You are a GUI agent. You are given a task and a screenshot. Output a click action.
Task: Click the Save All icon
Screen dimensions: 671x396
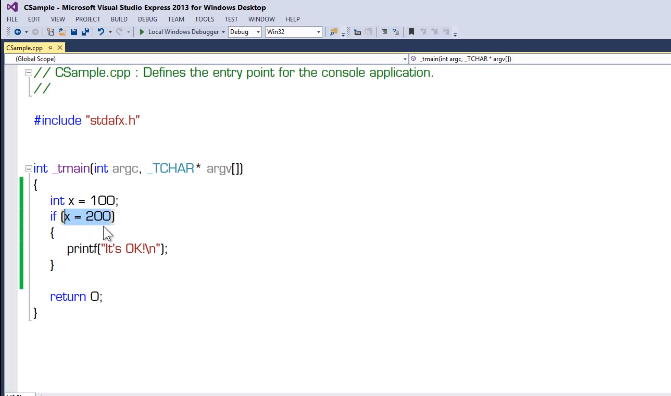[x=86, y=32]
